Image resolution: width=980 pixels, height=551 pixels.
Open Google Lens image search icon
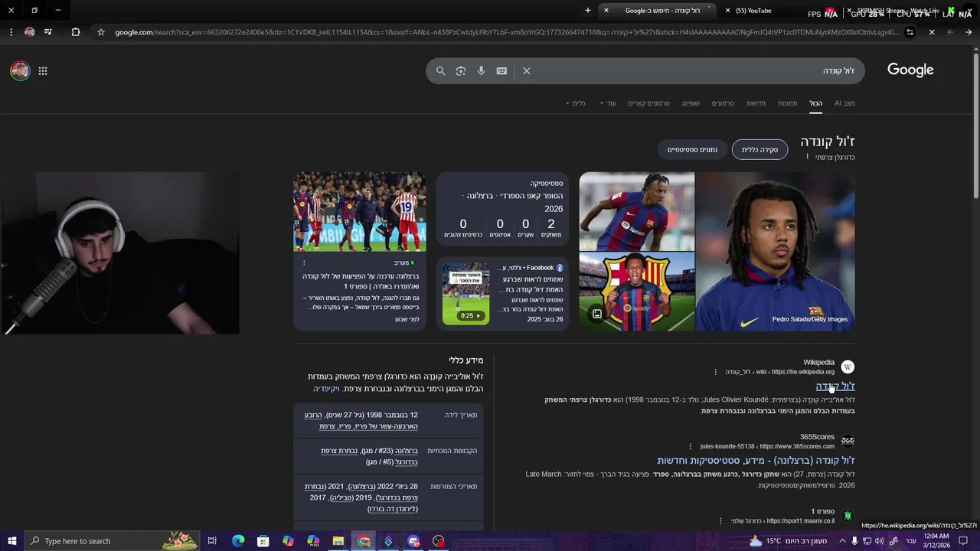pos(461,70)
